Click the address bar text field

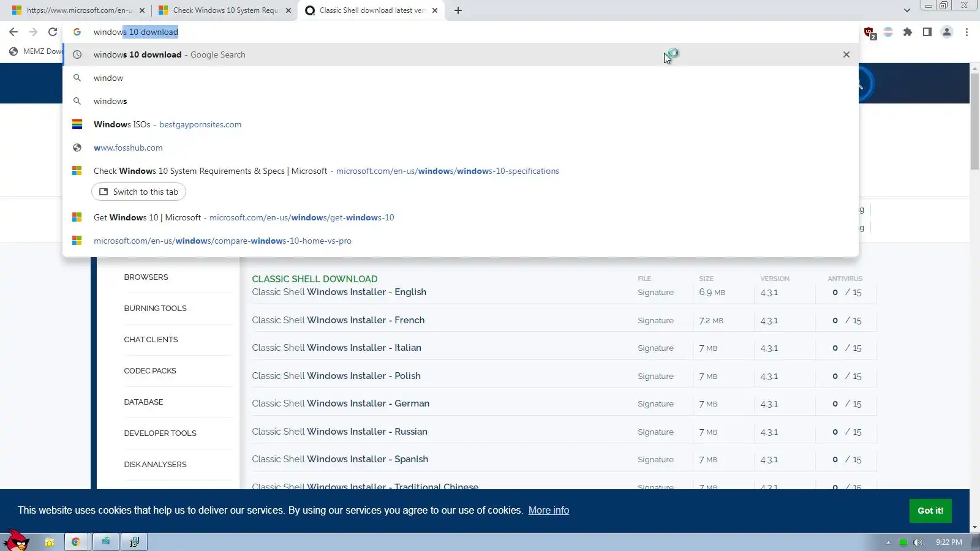pos(459,32)
